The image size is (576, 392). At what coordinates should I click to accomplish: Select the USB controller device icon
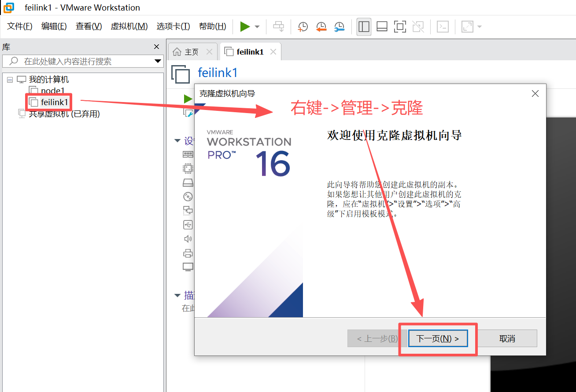pyautogui.click(x=188, y=225)
